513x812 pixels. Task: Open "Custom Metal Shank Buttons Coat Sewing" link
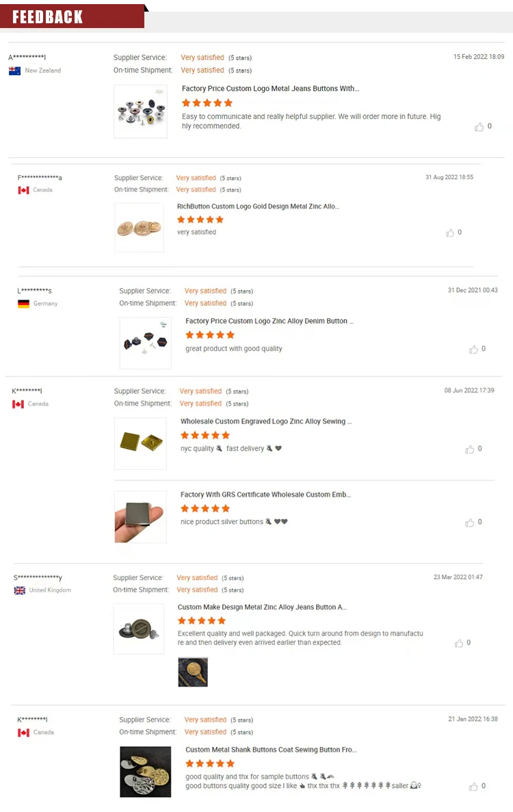point(271,750)
